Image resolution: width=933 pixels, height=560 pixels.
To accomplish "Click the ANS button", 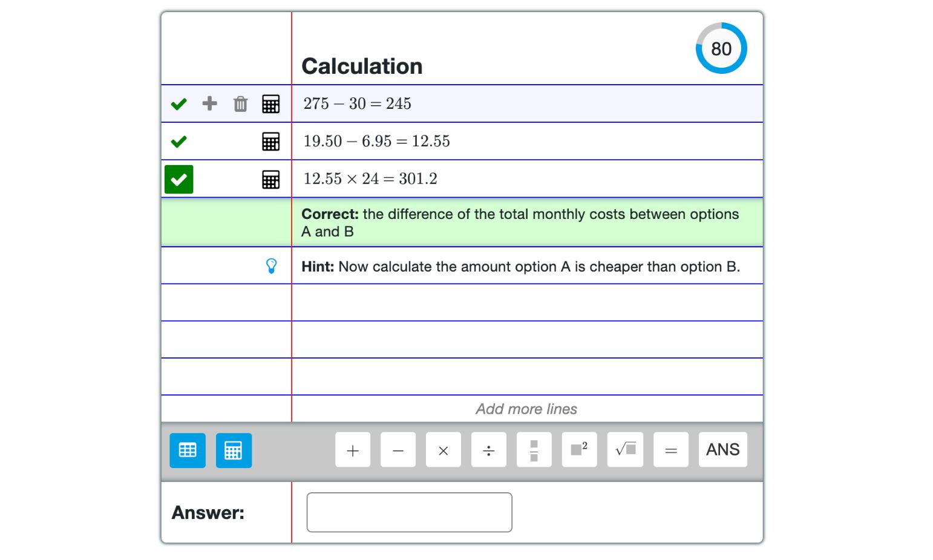I will click(x=722, y=450).
